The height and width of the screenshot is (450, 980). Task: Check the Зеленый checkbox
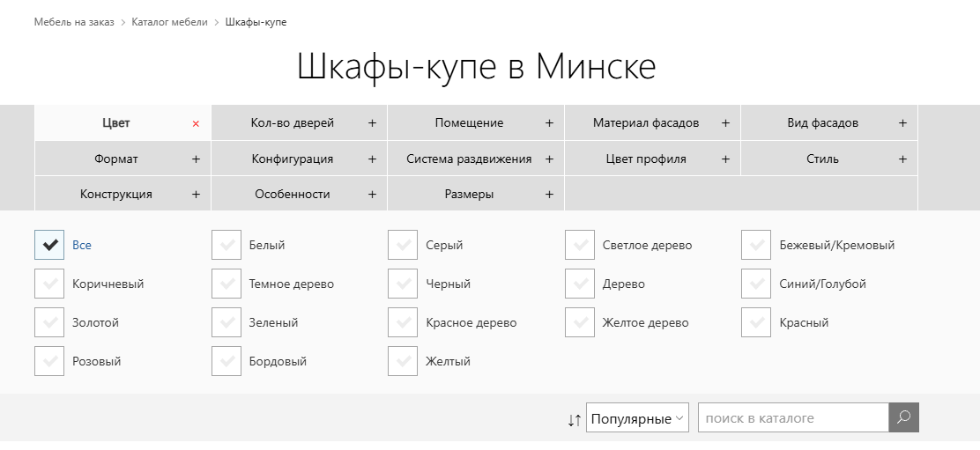pyautogui.click(x=226, y=322)
